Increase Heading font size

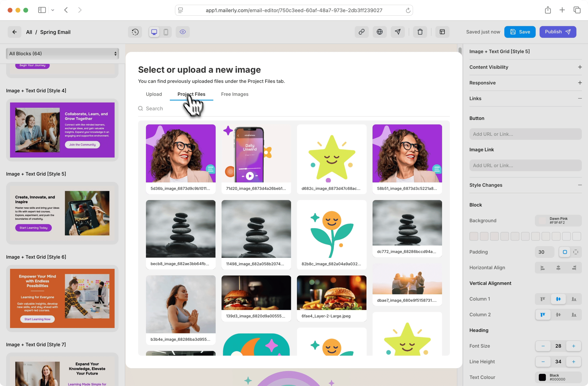click(573, 346)
